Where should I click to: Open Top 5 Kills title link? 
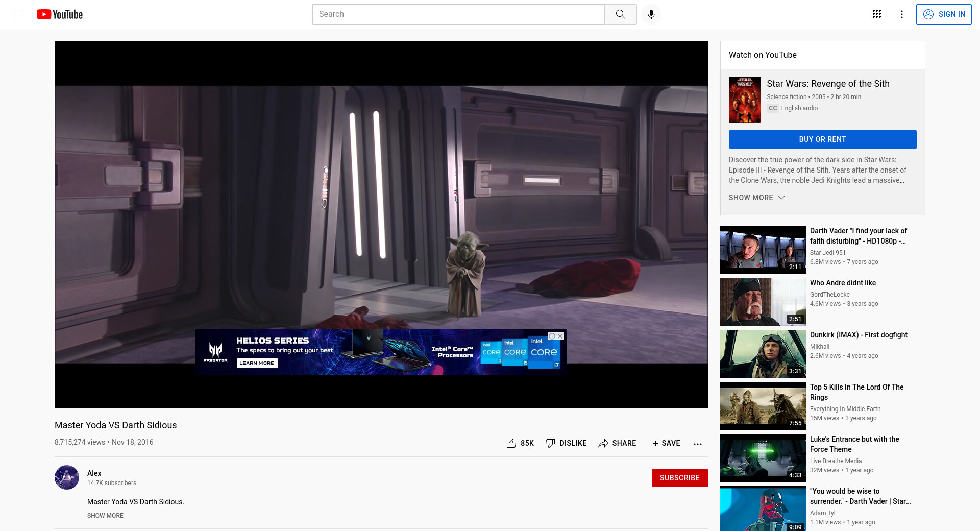tap(856, 392)
